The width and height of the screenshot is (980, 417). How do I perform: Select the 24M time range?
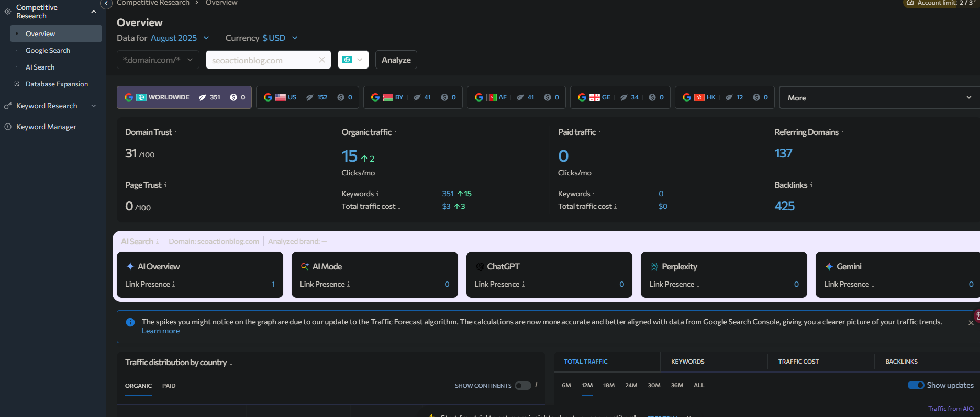pyautogui.click(x=631, y=385)
